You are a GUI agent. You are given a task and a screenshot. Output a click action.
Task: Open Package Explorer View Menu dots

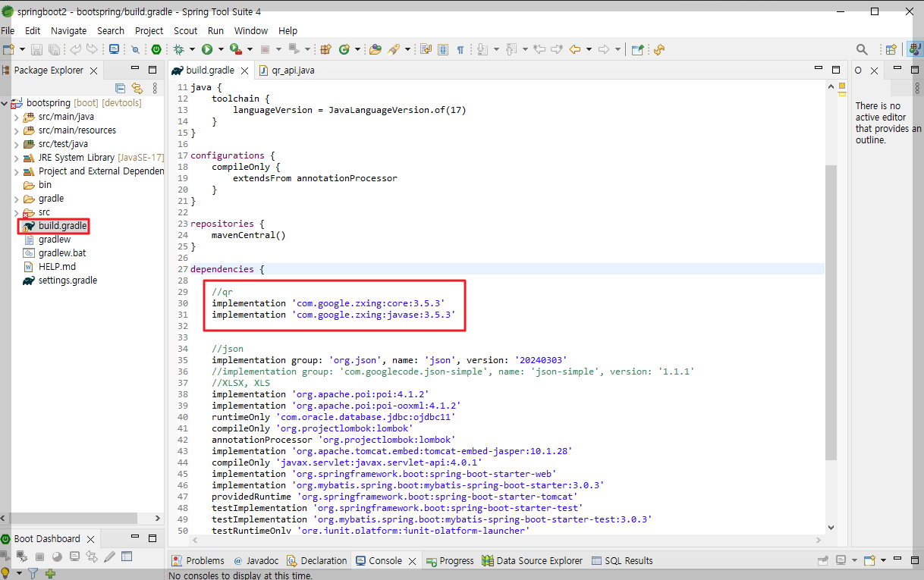tap(155, 88)
